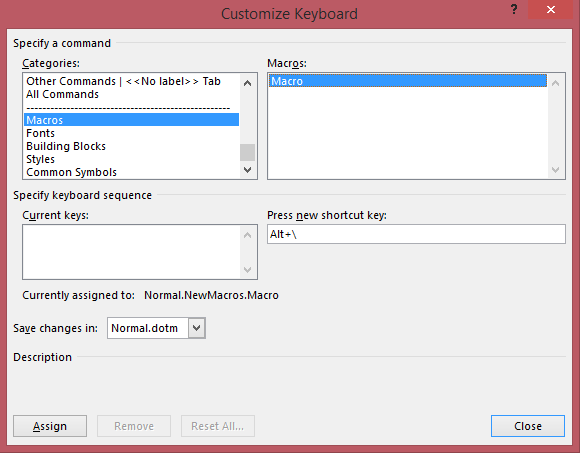
Task: Select the Macro entry in Macros list
Action: [x=408, y=81]
